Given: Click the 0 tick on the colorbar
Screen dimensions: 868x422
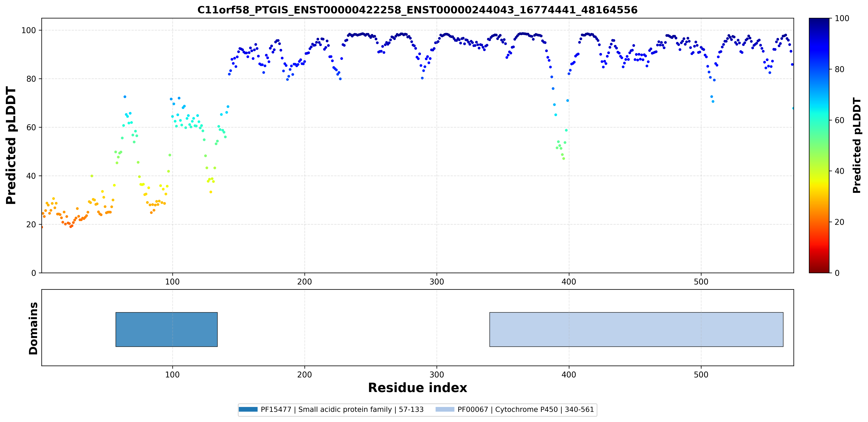Looking at the screenshot, I should pyautogui.click(x=837, y=273).
